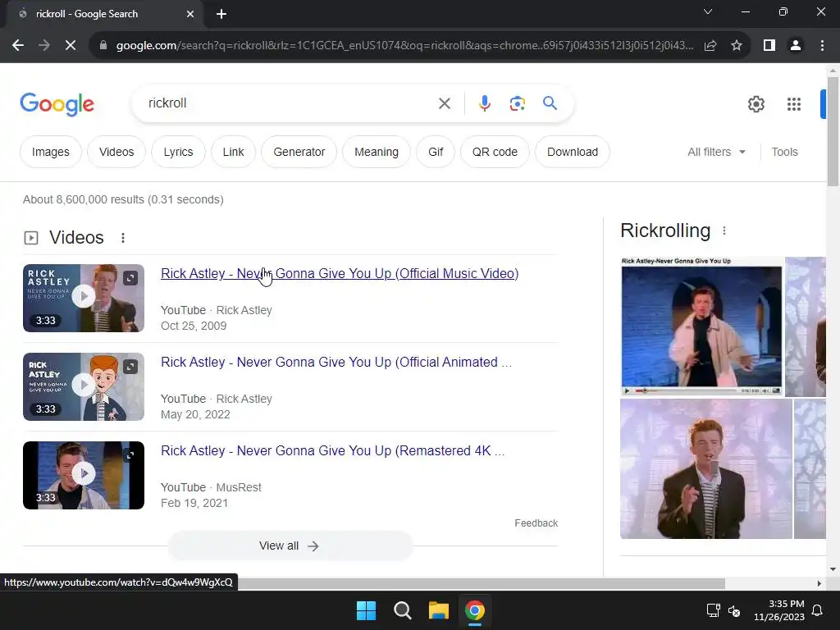Bookmark this page with the star icon
Image resolution: width=840 pixels, height=630 pixels.
[x=737, y=46]
